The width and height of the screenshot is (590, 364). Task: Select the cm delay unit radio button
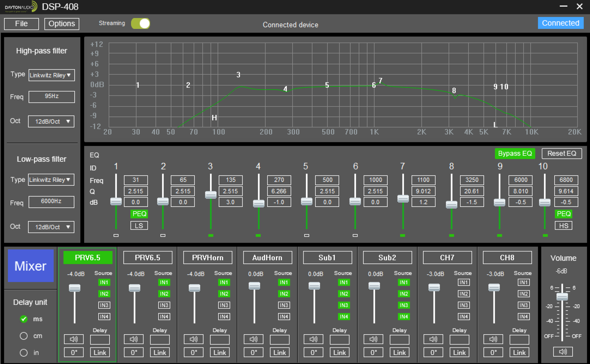tap(24, 336)
